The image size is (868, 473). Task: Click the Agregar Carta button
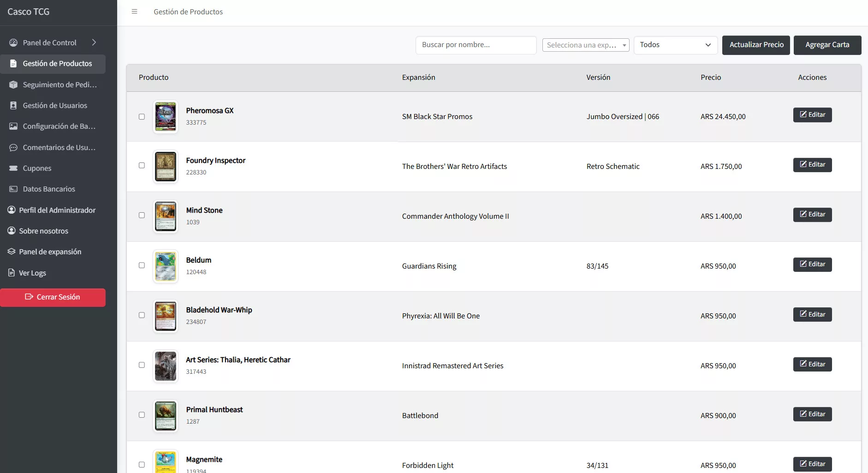[x=827, y=45]
